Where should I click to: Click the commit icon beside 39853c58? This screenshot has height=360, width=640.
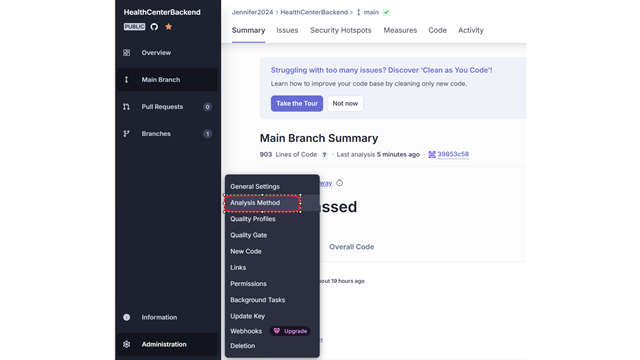(432, 154)
